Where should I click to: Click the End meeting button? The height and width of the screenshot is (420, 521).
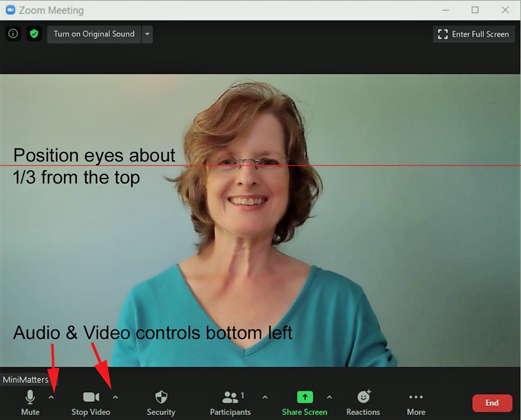tap(492, 403)
